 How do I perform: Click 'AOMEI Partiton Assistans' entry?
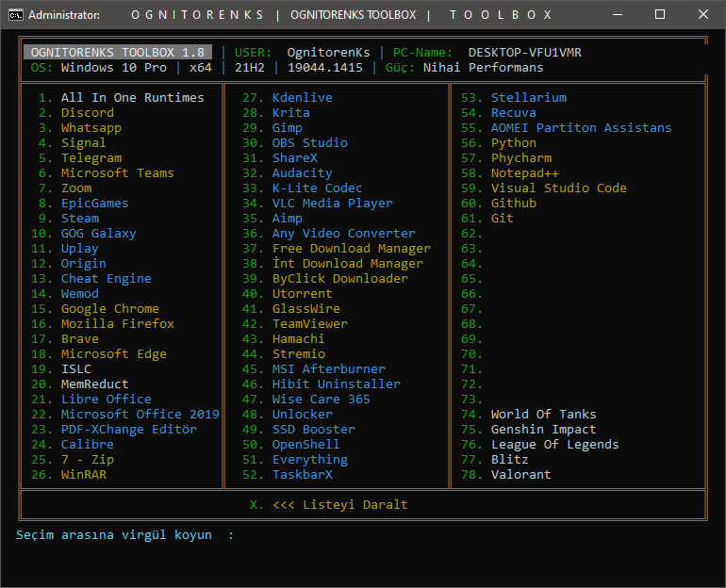coord(581,128)
